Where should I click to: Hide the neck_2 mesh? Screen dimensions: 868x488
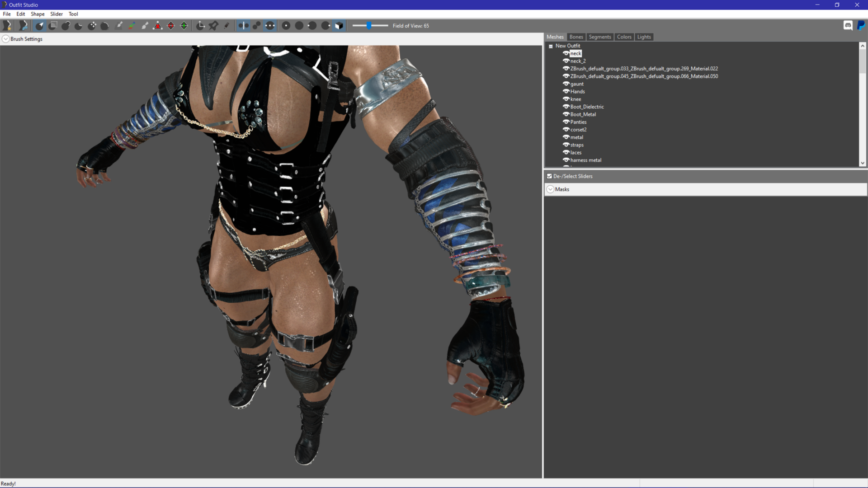coord(566,61)
